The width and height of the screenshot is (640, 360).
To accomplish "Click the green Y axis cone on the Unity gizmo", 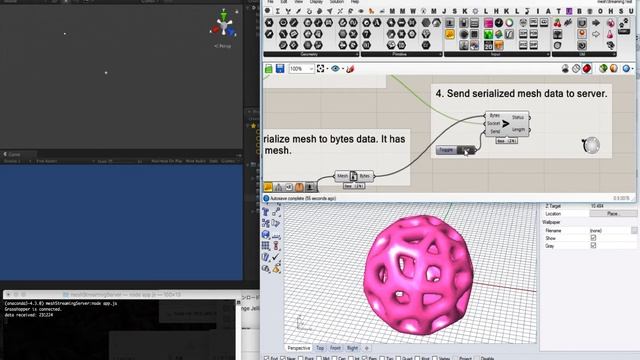I will pos(224,16).
